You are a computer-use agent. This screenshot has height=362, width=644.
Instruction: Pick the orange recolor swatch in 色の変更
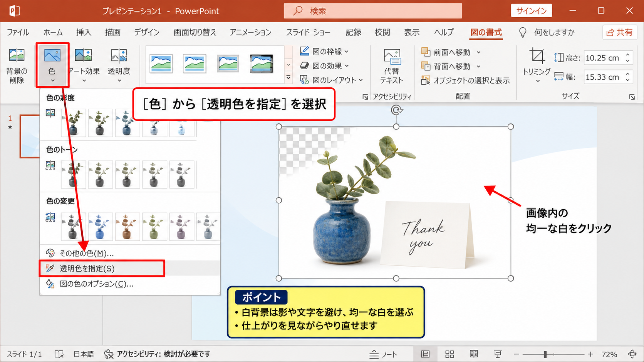[127, 226]
